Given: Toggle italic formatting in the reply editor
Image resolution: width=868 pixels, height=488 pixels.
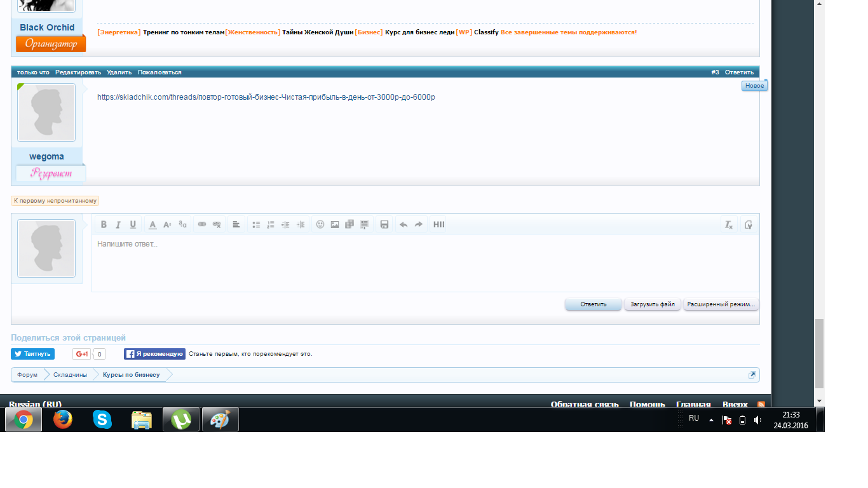Looking at the screenshot, I should coord(118,224).
